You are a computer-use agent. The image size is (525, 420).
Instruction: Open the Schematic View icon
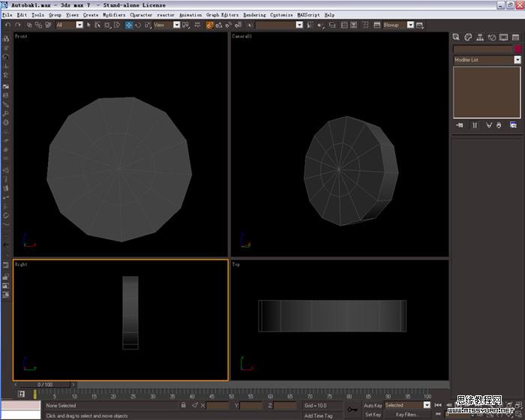pos(353,25)
